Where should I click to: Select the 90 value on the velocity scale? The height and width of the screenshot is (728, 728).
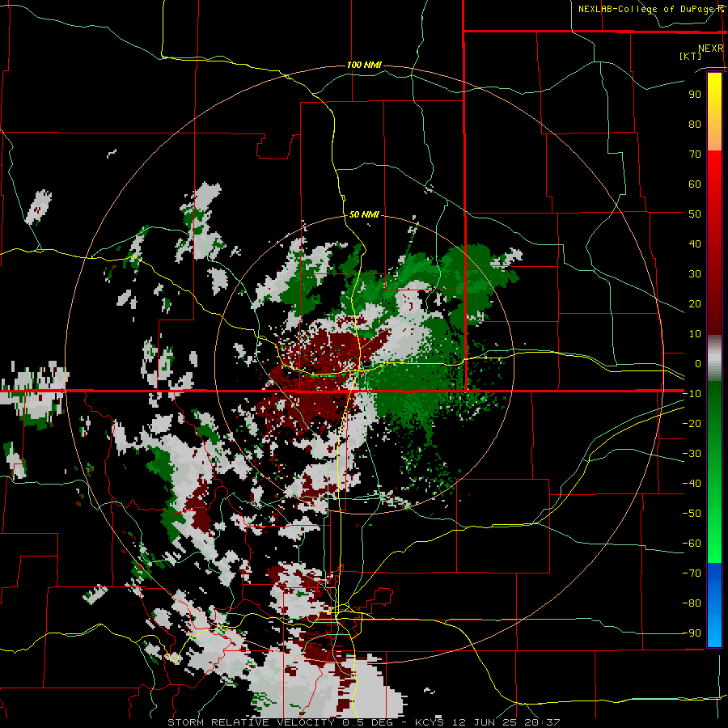click(x=695, y=95)
